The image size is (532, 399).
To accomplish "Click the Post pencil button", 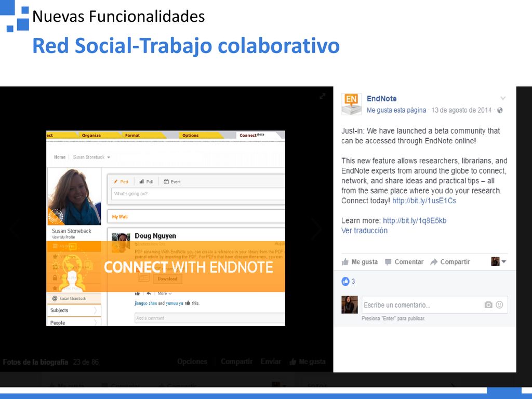I will click(x=121, y=182).
